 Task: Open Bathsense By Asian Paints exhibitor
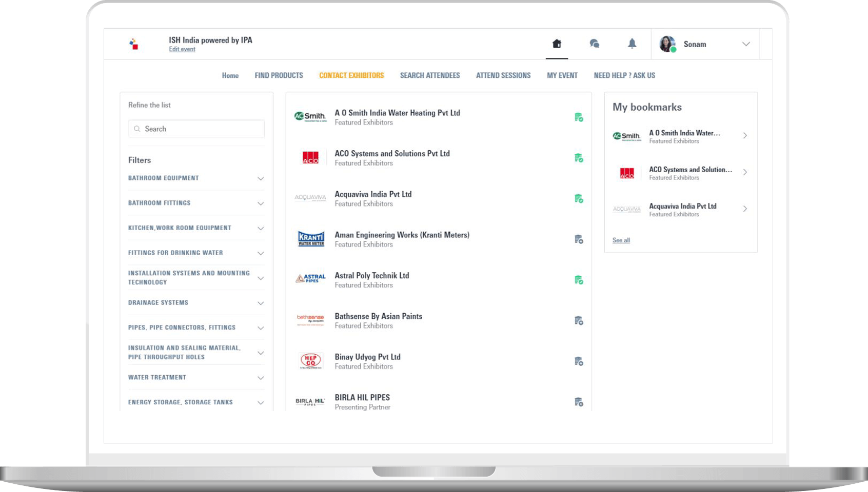(x=379, y=316)
